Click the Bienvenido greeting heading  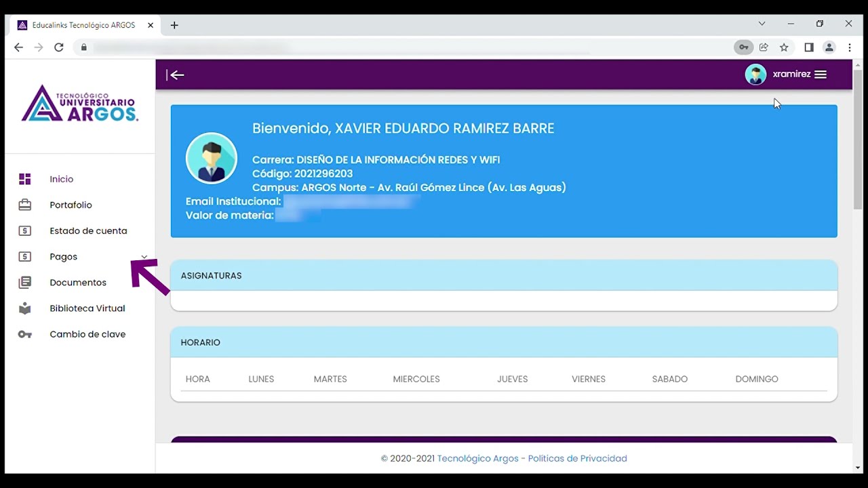[403, 129]
